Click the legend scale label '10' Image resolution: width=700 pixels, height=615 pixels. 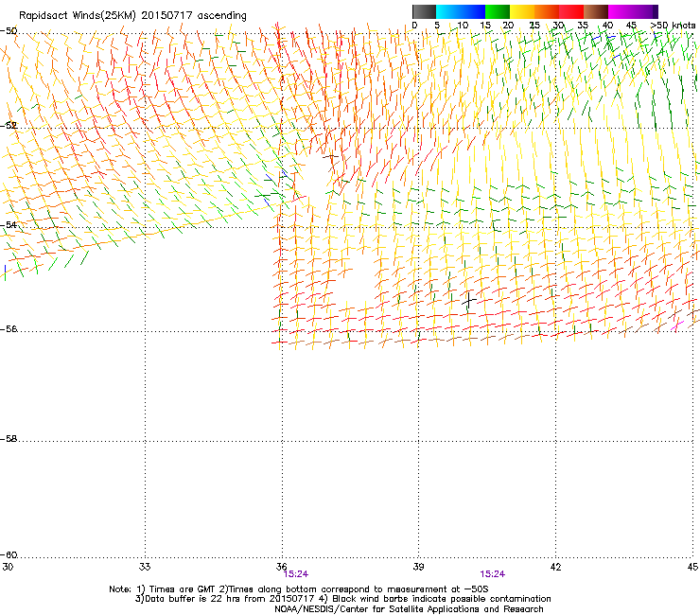463,26
